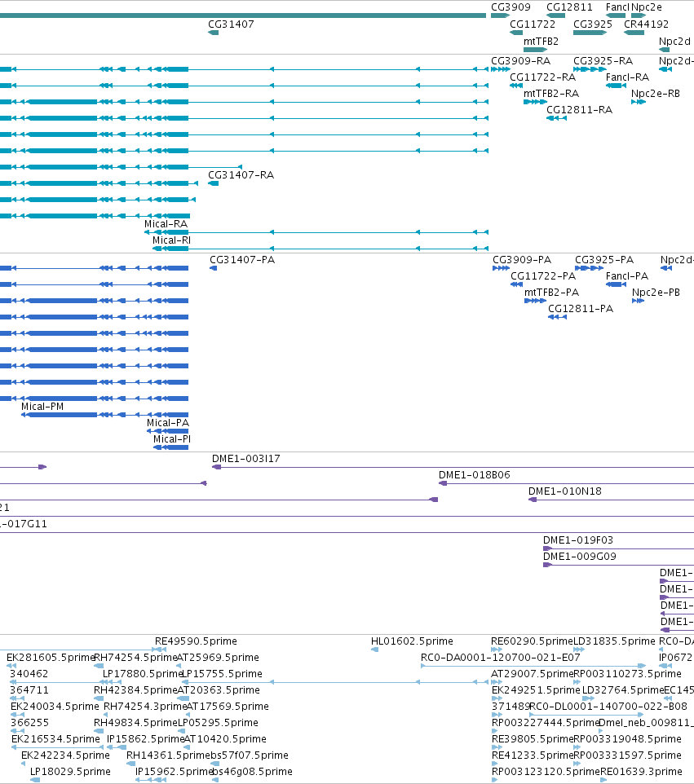Image resolution: width=694 pixels, height=784 pixels.
Task: Select the Npc2e-PB protein label
Action: (x=656, y=292)
